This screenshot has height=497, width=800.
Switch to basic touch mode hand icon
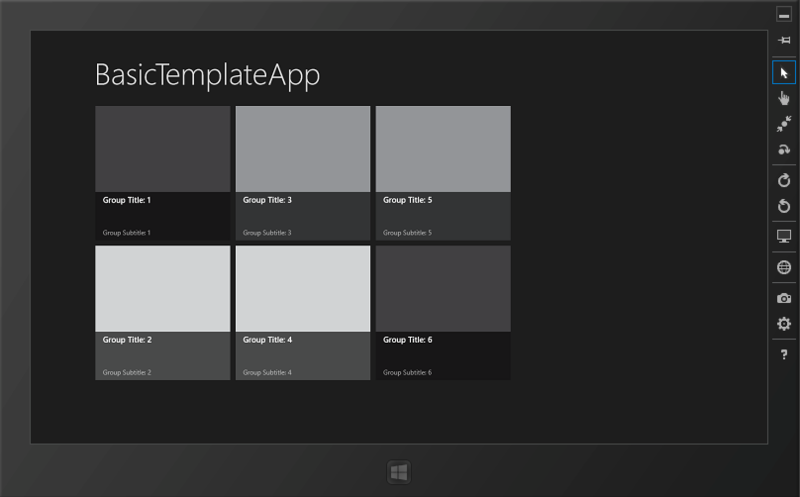(784, 98)
